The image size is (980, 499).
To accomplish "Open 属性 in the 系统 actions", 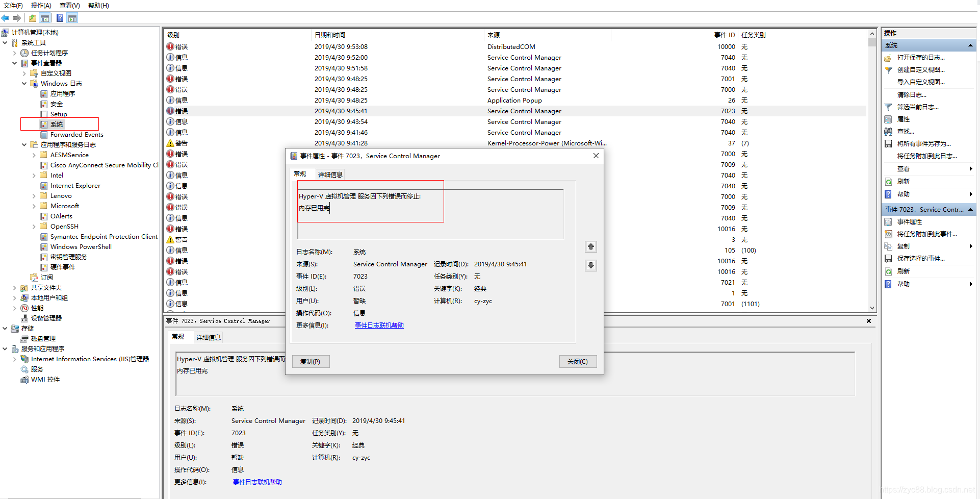I will point(904,119).
